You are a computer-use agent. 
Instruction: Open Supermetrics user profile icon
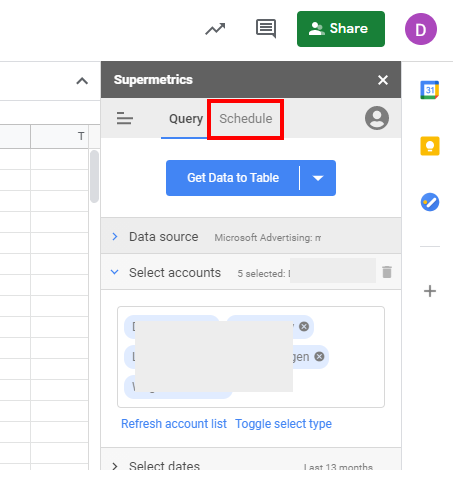tap(377, 118)
